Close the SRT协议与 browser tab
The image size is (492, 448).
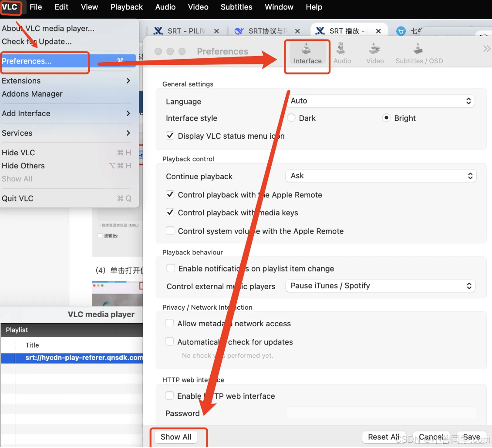297,31
